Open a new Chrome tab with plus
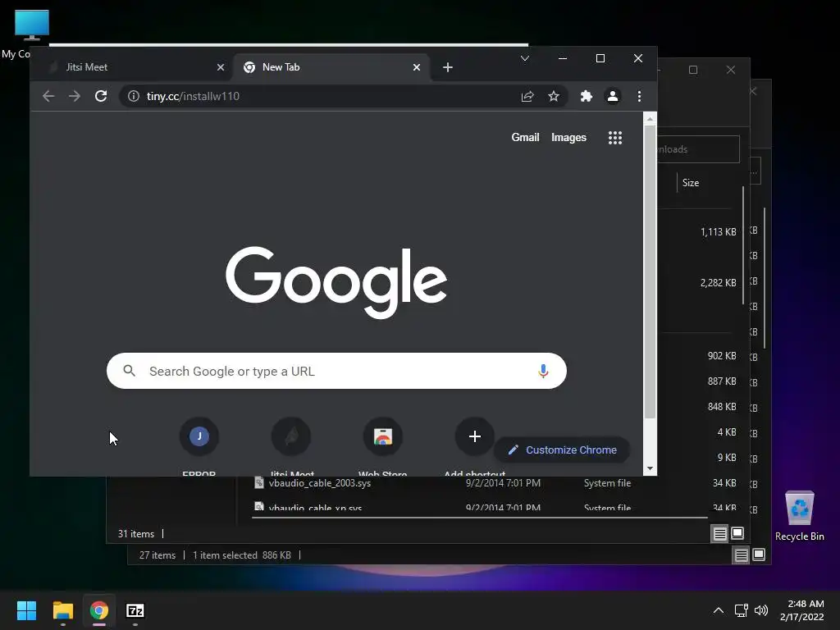Screen dimensions: 840x630 tap(448, 67)
